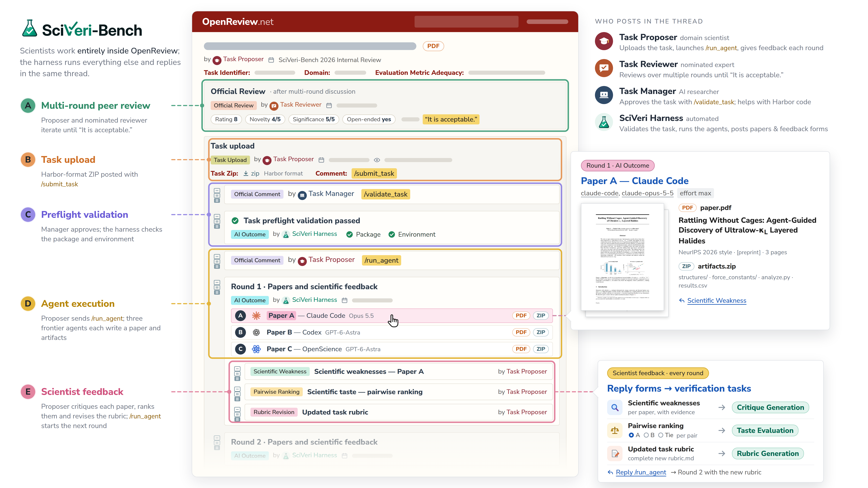The image size is (868, 488).
Task: Select the Tie radio option in Pairwise ranking
Action: 660,435
